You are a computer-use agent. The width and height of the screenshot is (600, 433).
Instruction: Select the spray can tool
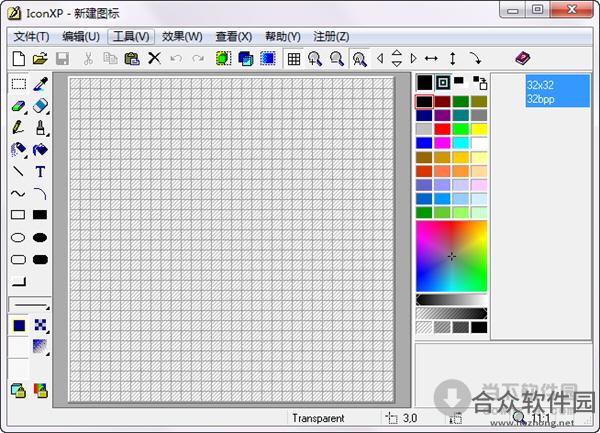18,150
